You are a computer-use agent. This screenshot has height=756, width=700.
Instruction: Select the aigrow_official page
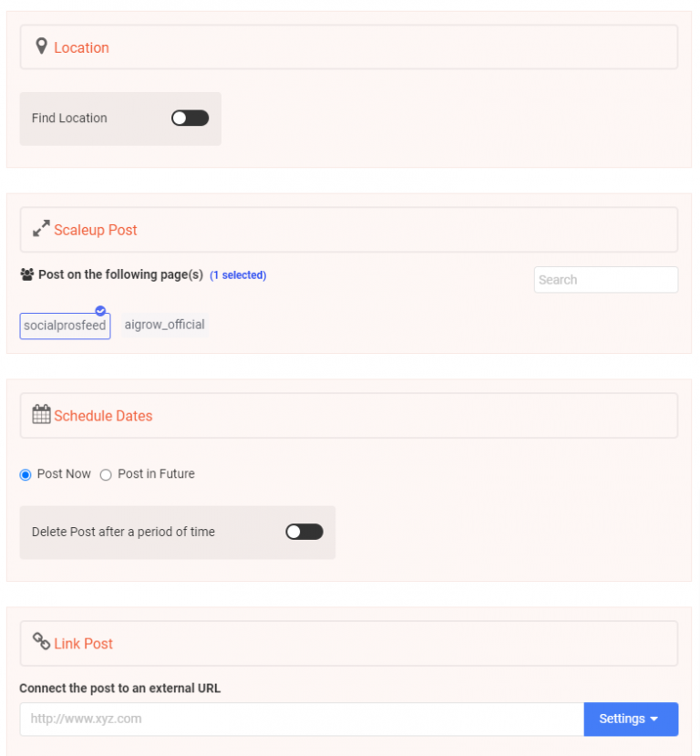click(165, 325)
